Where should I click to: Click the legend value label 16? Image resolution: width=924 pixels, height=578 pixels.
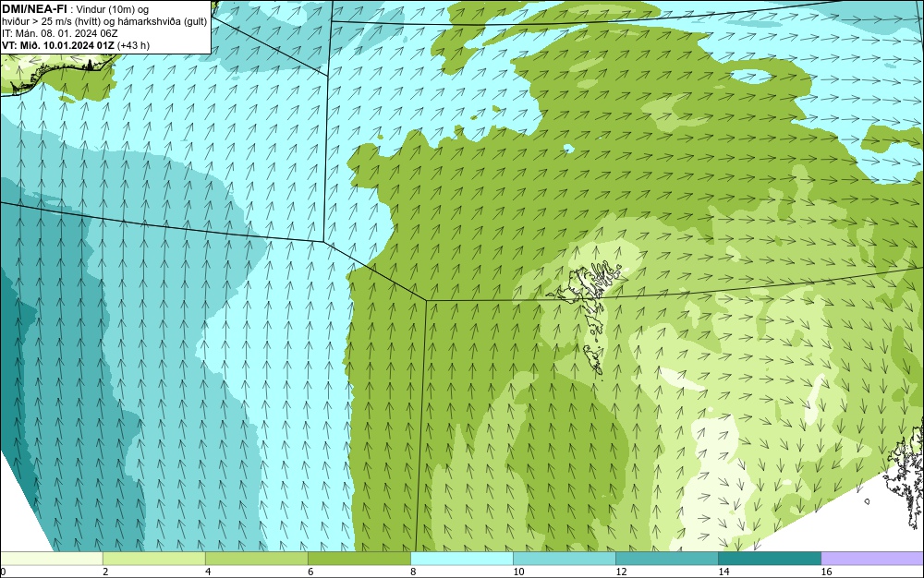click(827, 572)
